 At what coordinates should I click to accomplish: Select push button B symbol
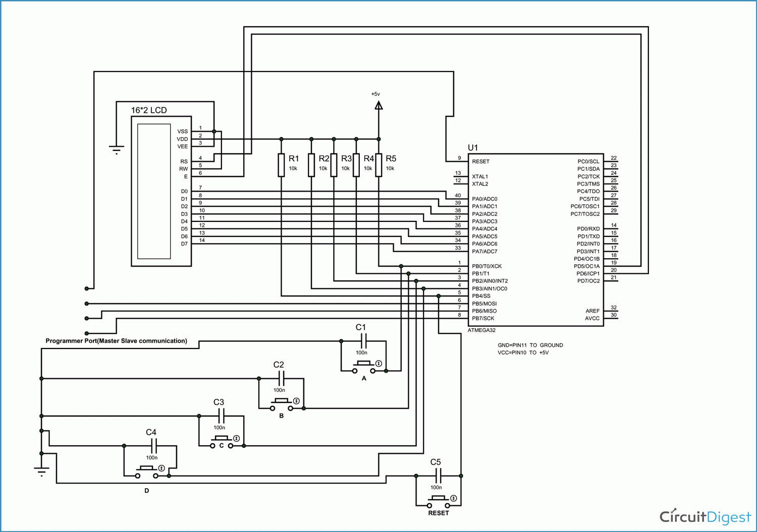tap(282, 404)
